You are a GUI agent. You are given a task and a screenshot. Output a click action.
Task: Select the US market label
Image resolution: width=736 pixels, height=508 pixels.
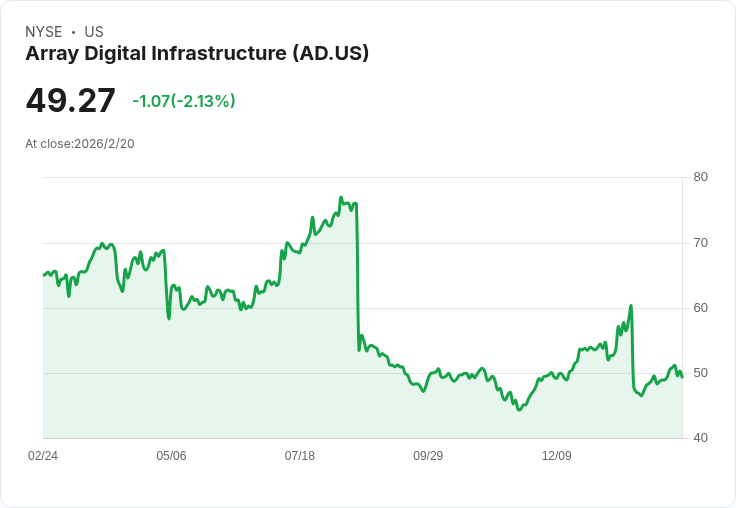(x=94, y=32)
